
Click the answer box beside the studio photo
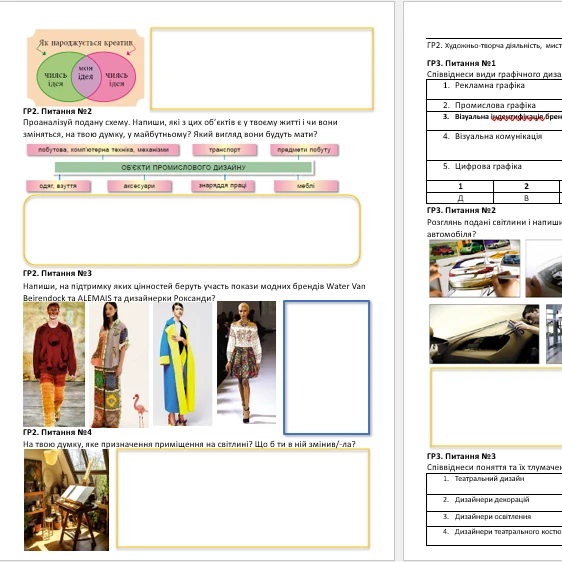tap(243, 498)
